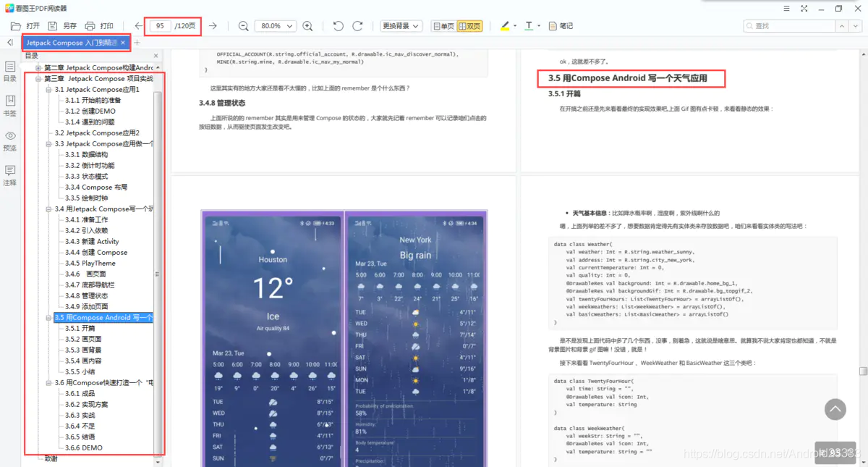
Task: Go to previous page with left arrow
Action: [138, 25]
